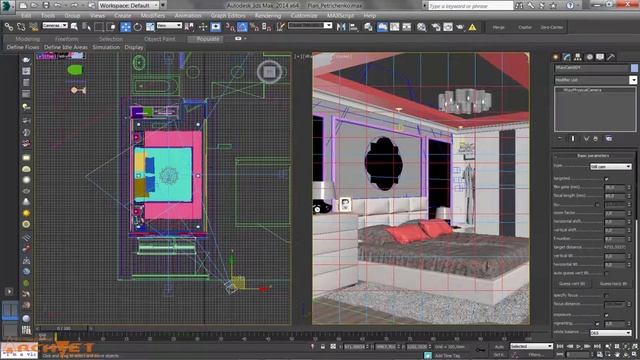Choose the Rectangular Selection Region tool
640x360 pixels.
pos(99,27)
